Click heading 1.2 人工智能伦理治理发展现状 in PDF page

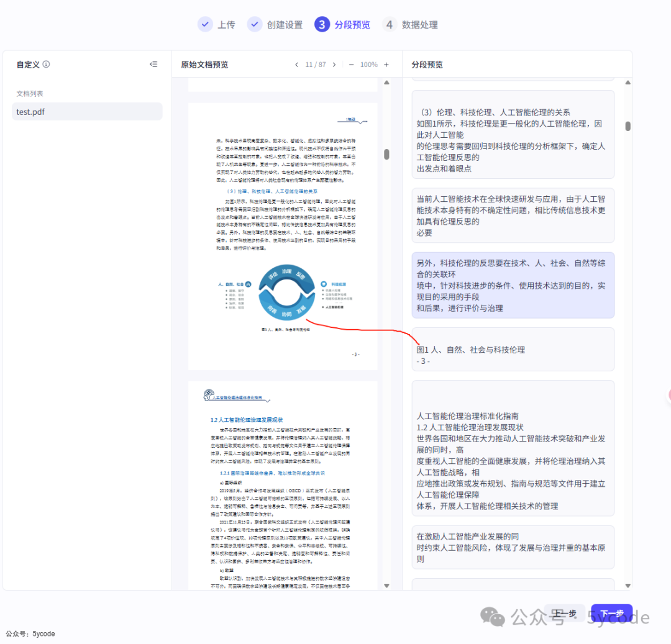(x=247, y=420)
